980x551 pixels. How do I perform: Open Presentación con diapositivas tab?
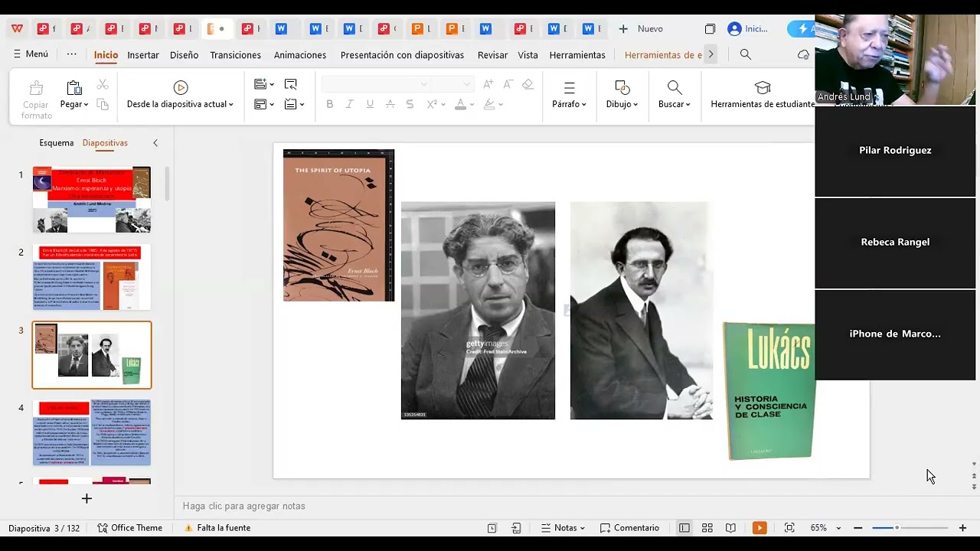pos(402,55)
